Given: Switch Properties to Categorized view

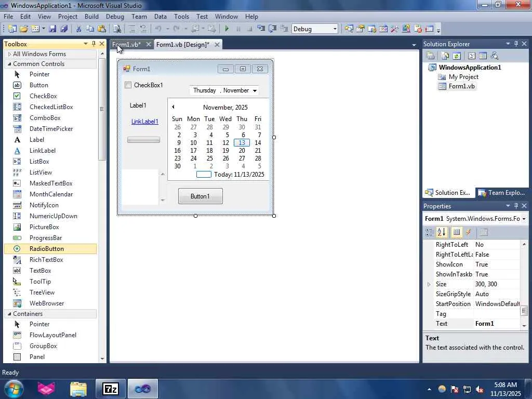Looking at the screenshot, I should [x=429, y=232].
